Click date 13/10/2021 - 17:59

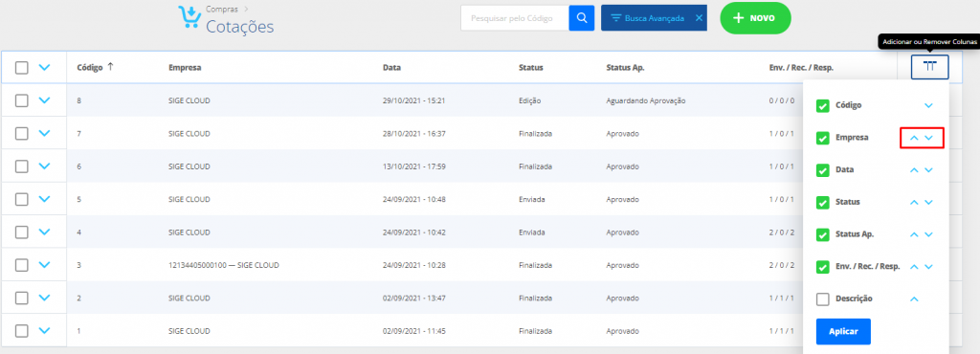click(413, 166)
